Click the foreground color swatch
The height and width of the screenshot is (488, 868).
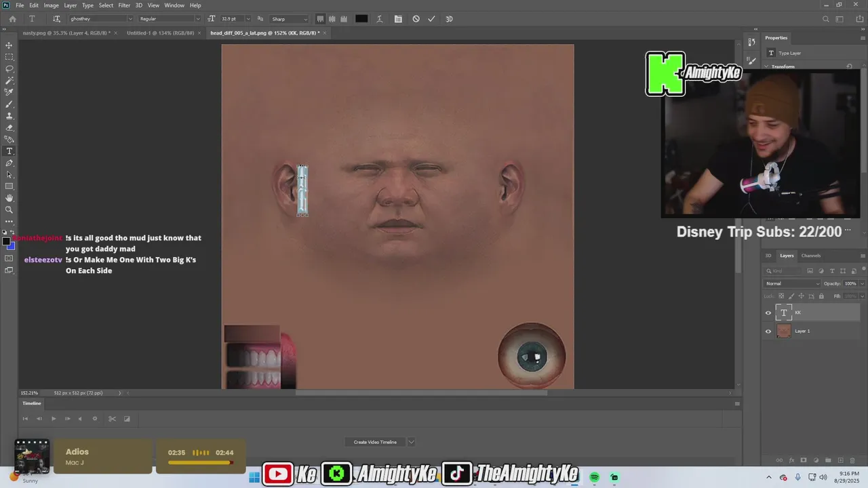(6, 241)
